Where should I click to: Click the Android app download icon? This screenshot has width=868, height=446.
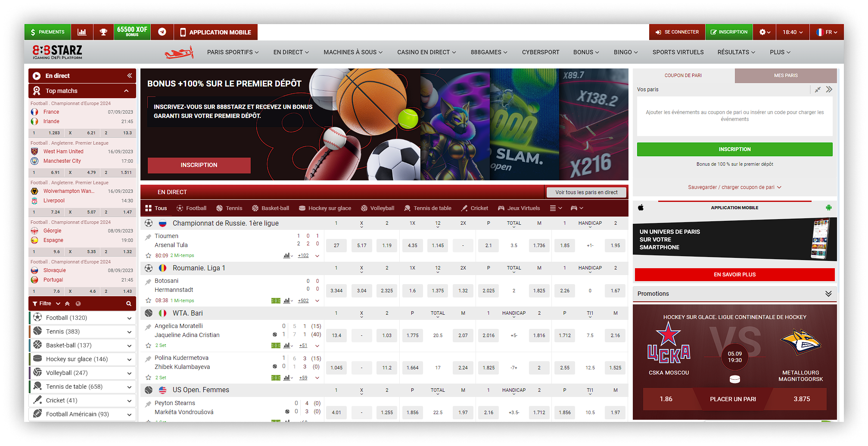coord(828,208)
